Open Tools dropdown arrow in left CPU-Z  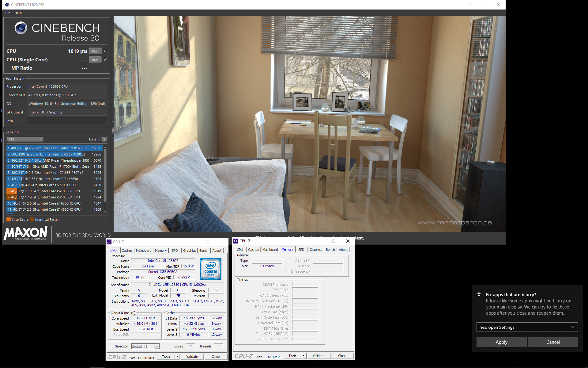[x=177, y=357]
